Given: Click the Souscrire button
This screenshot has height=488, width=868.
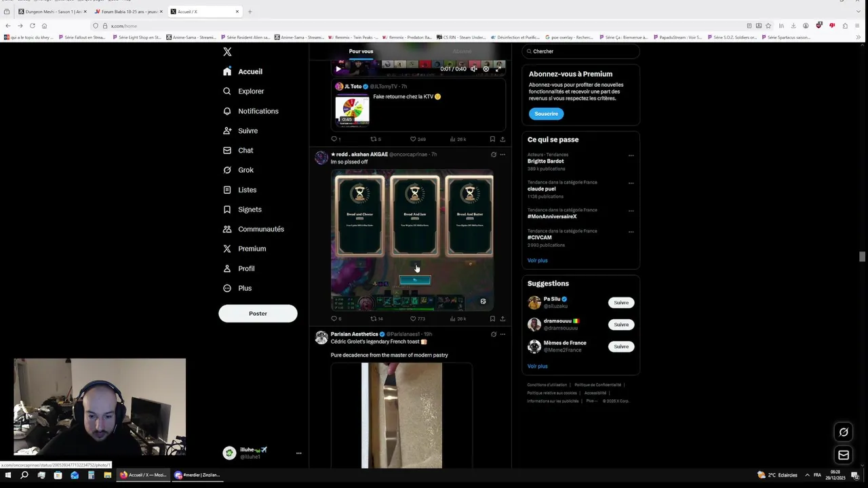Looking at the screenshot, I should click(x=546, y=114).
